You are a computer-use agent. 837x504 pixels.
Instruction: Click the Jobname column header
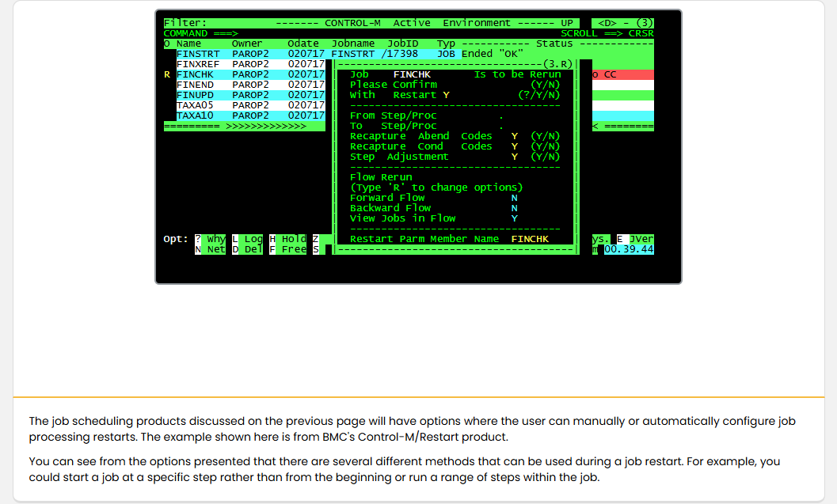[x=353, y=44]
